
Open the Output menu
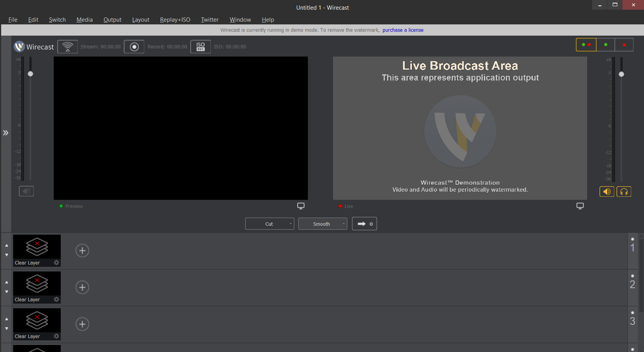coord(113,20)
